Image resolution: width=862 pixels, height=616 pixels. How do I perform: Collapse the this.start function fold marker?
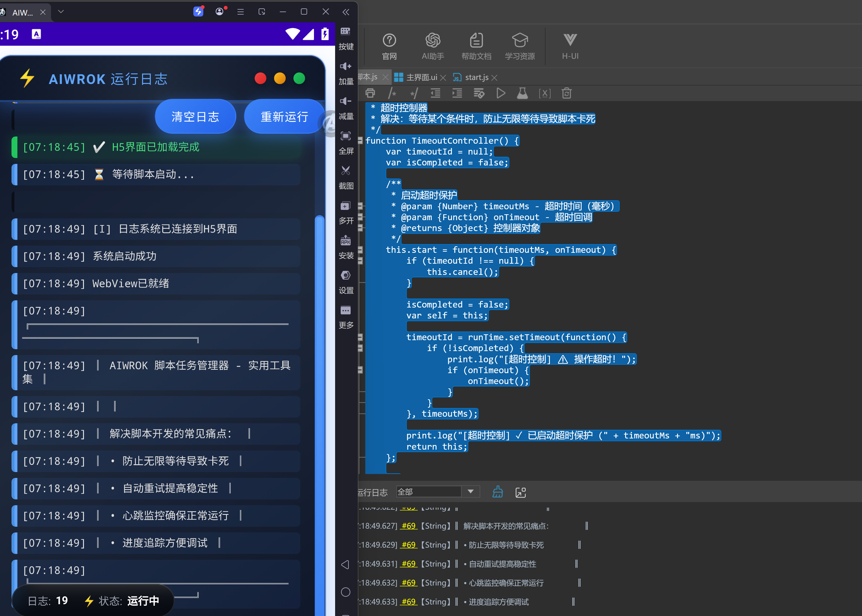tap(360, 250)
